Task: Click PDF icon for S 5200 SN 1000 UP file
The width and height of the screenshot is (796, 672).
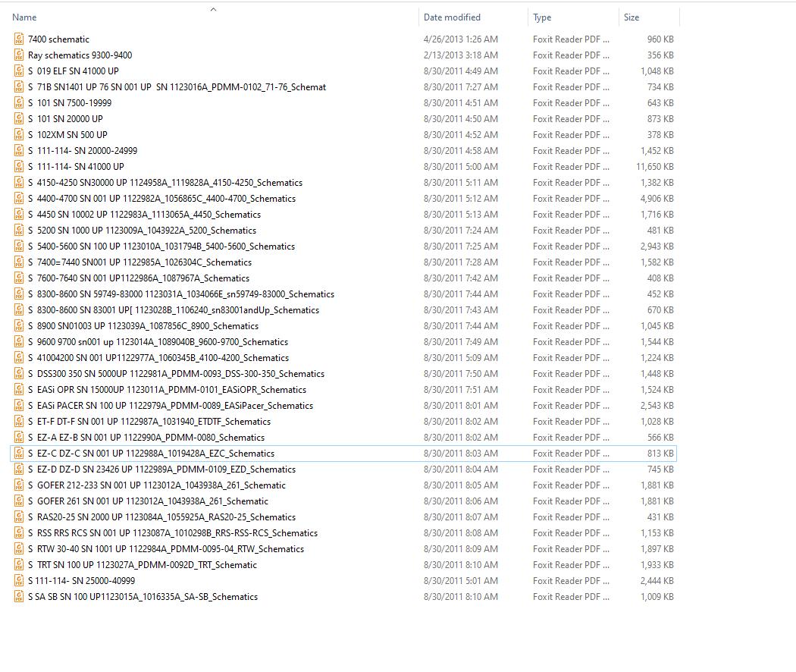Action: click(19, 230)
